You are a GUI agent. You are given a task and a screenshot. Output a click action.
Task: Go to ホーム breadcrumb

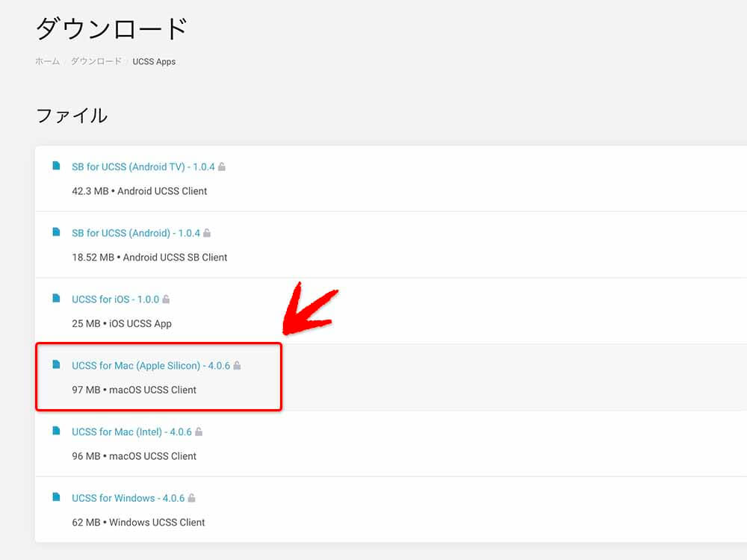coord(47,61)
